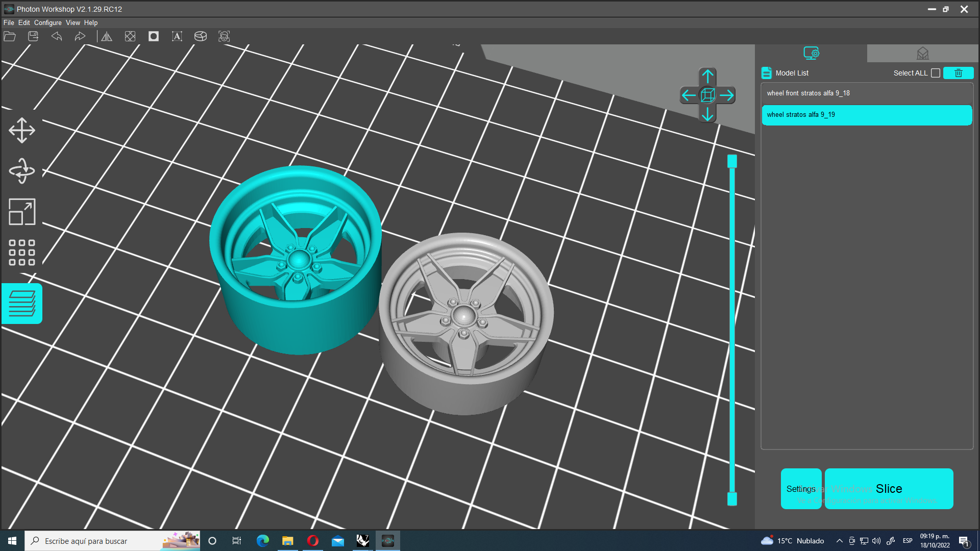Image resolution: width=980 pixels, height=551 pixels.
Task: Rotate view right with arrow
Action: click(727, 95)
